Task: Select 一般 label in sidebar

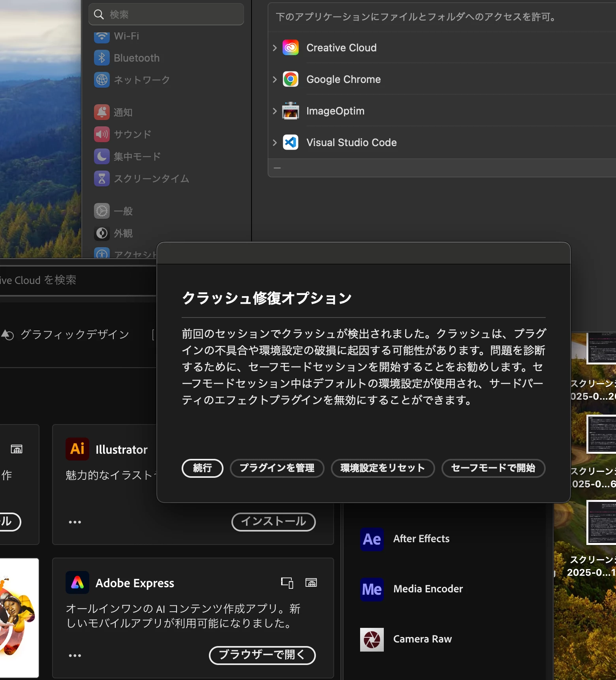Action: [123, 211]
